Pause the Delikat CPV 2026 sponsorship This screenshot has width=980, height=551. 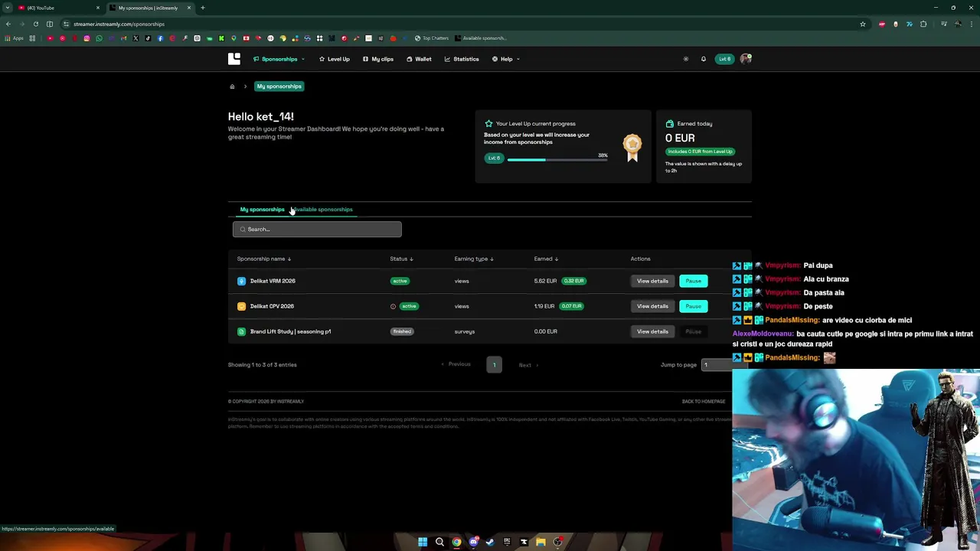coord(693,306)
